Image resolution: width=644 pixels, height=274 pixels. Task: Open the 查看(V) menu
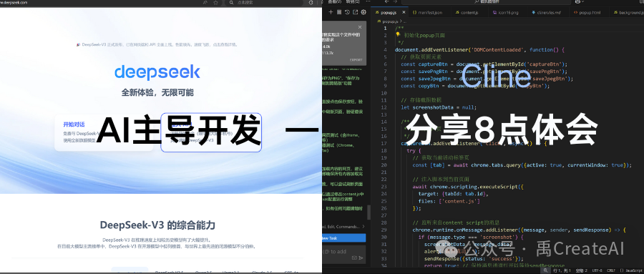335,2
